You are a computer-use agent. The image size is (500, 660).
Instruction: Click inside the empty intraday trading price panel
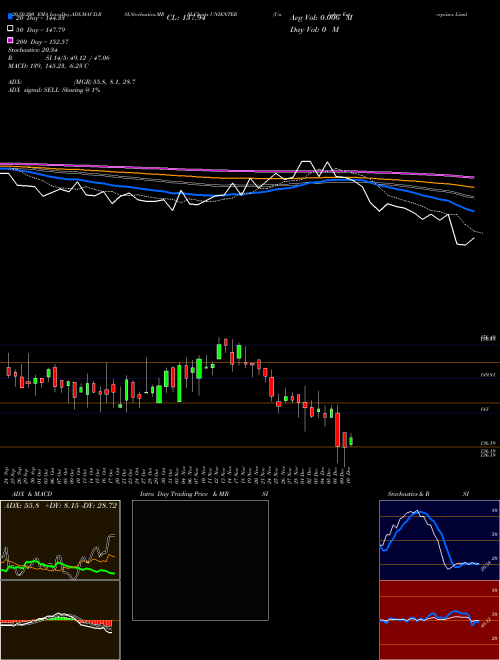tap(200, 560)
